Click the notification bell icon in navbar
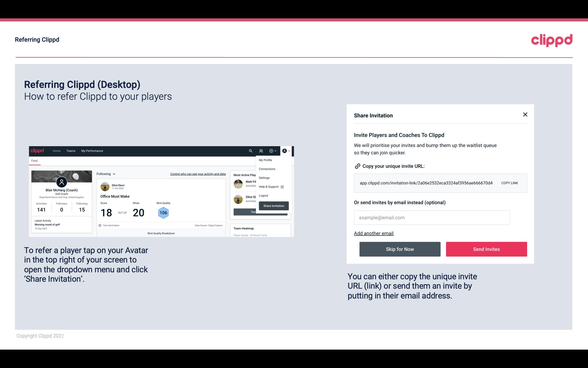 click(x=261, y=151)
